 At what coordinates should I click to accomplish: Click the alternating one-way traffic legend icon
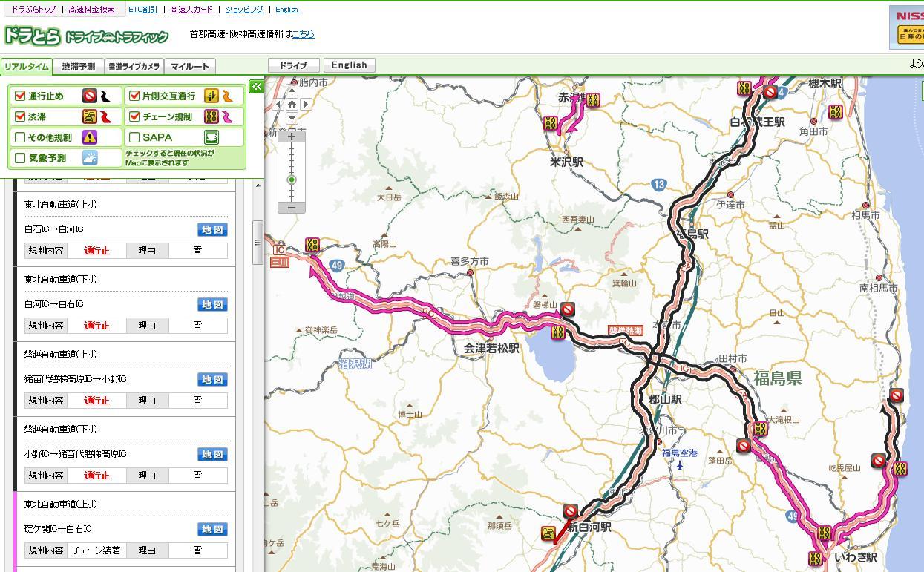pyautogui.click(x=212, y=96)
